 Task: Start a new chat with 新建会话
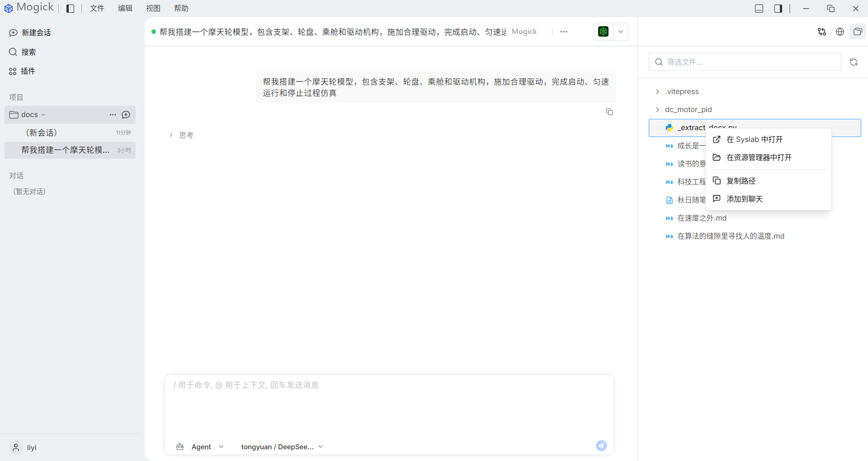(x=30, y=33)
